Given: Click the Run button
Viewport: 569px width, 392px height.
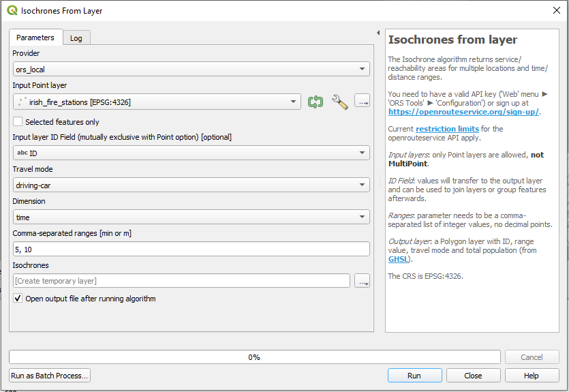Looking at the screenshot, I should 414,376.
